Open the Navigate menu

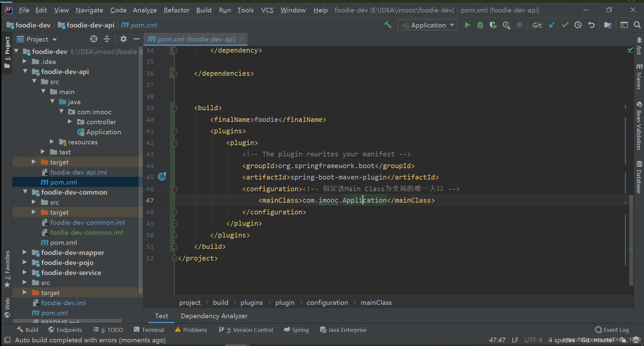89,10
